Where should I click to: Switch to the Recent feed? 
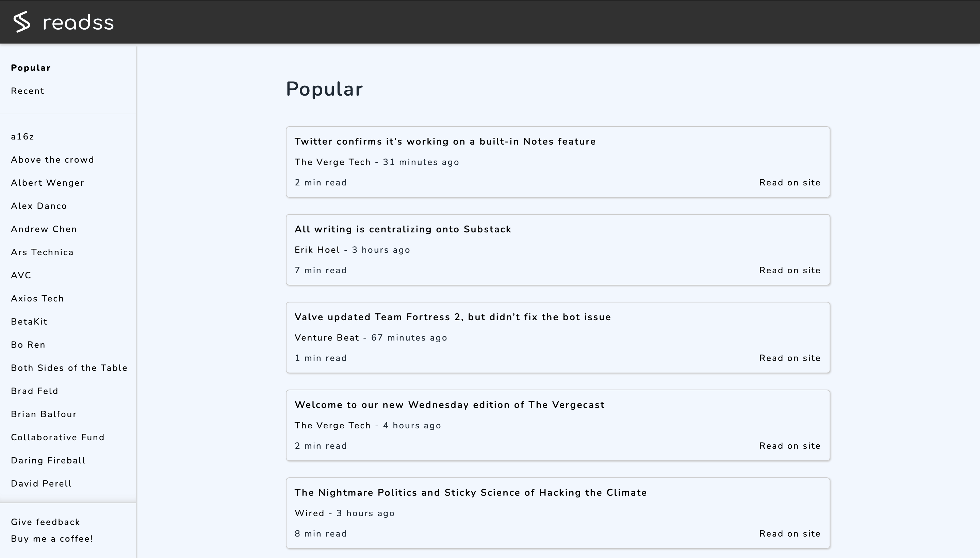(x=28, y=91)
